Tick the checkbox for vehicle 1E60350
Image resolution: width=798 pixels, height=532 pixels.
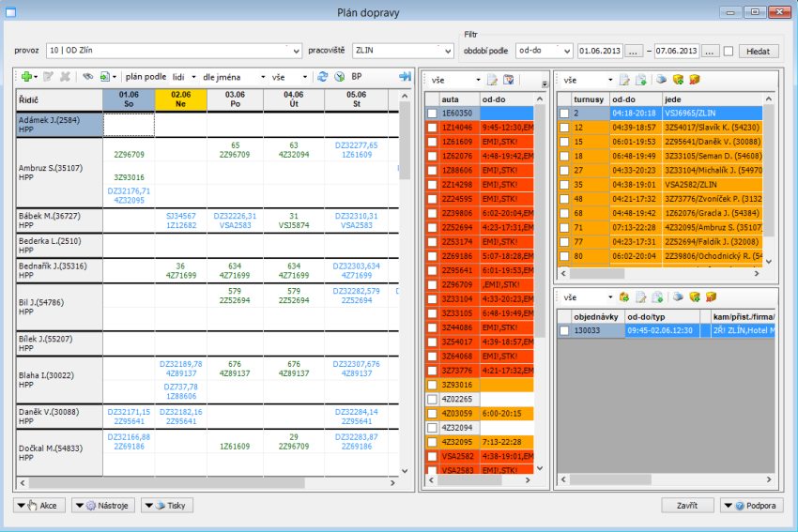click(432, 113)
